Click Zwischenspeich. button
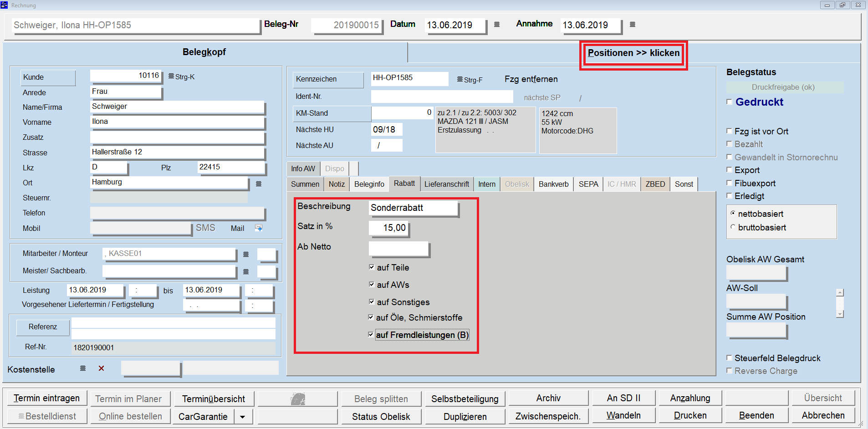868x429 pixels. (548, 417)
